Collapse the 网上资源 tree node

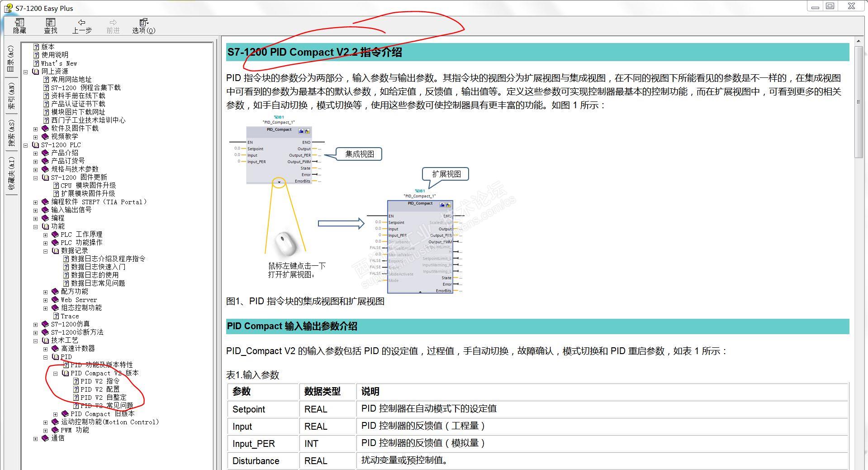(26, 72)
